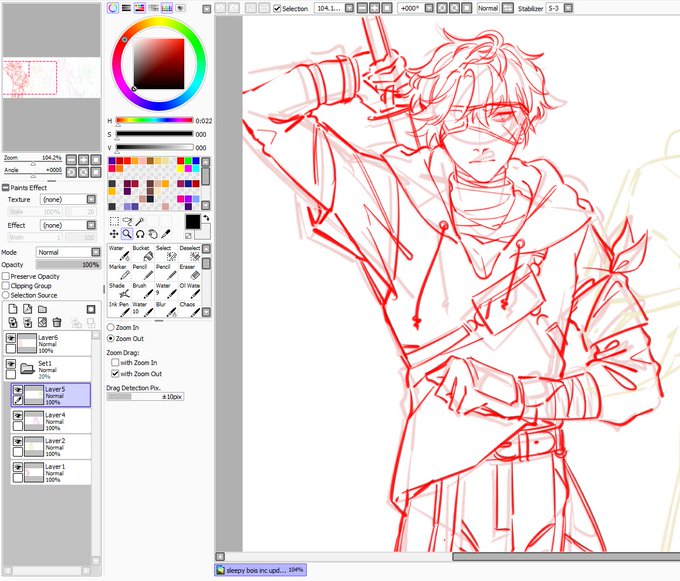Hide the Set1 folder visibility

pyautogui.click(x=11, y=363)
